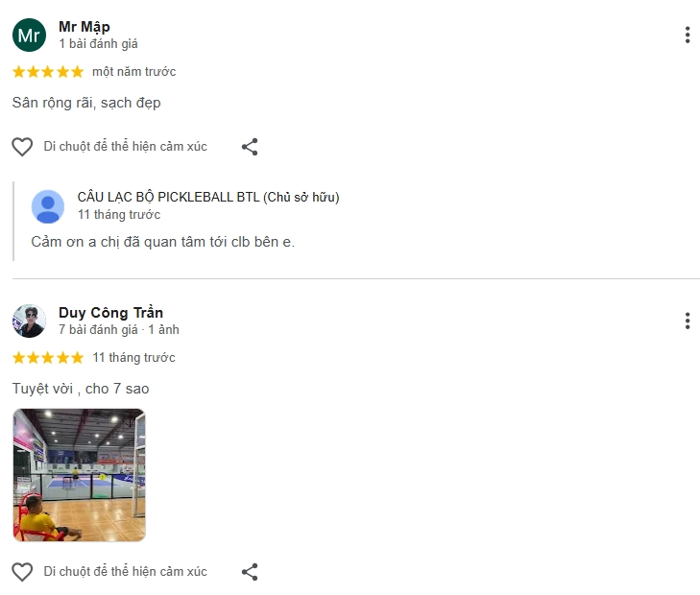Open the club owner's blue avatar
Screen dimensions: 700x595
pyautogui.click(x=48, y=206)
